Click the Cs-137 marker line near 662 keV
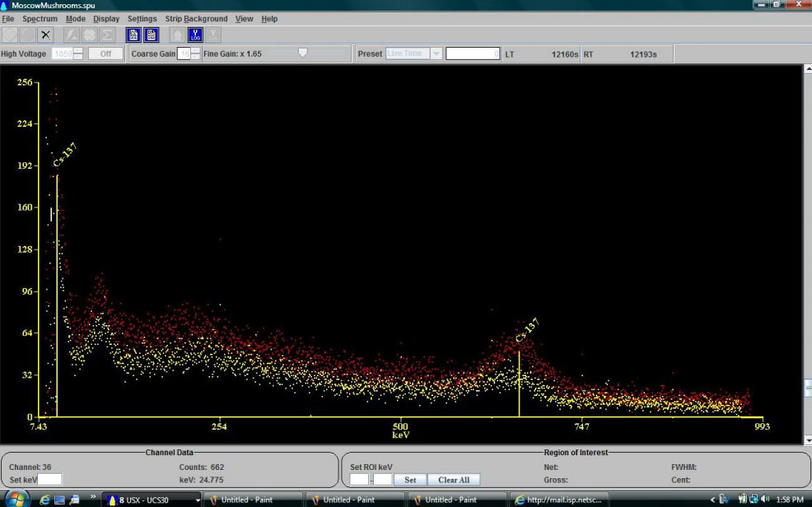Viewport: 812px width, 507px height. 519,384
